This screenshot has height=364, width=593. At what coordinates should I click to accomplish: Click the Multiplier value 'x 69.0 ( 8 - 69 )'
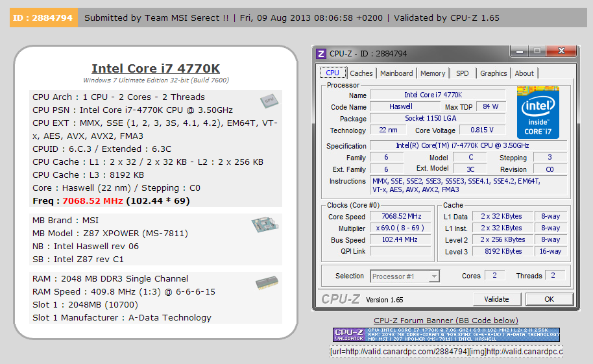[401, 228]
